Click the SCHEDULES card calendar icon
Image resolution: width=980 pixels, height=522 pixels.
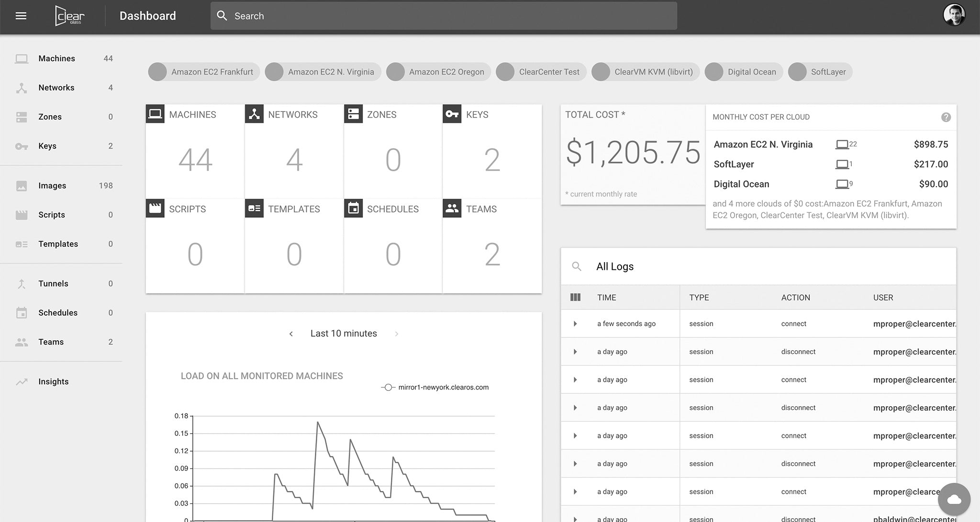(x=353, y=208)
